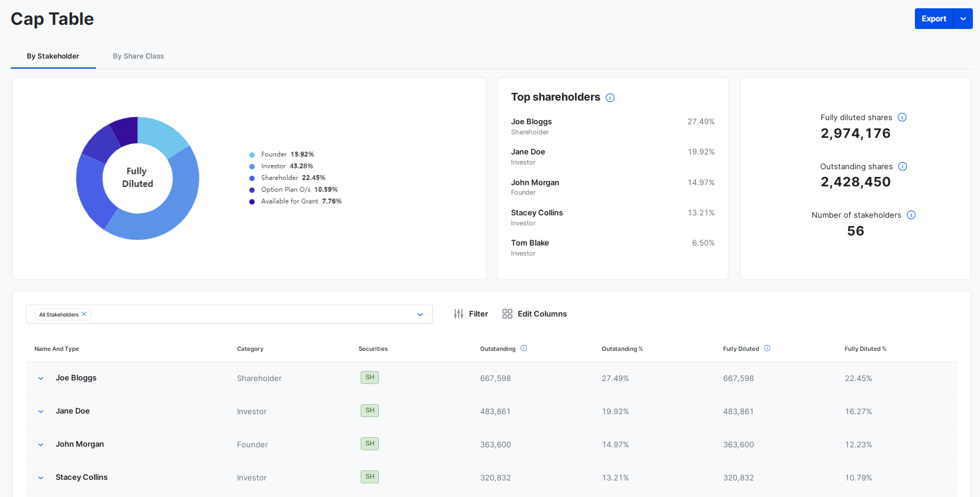Click info icon beside Fully diluted shares

click(902, 117)
